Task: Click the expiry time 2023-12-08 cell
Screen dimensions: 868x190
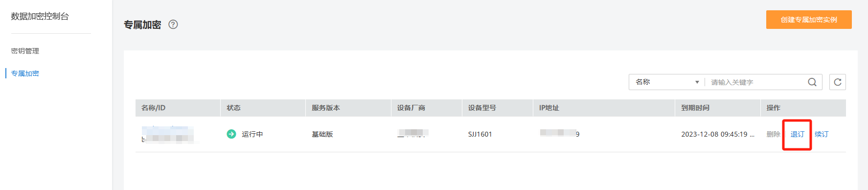Action: 718,134
